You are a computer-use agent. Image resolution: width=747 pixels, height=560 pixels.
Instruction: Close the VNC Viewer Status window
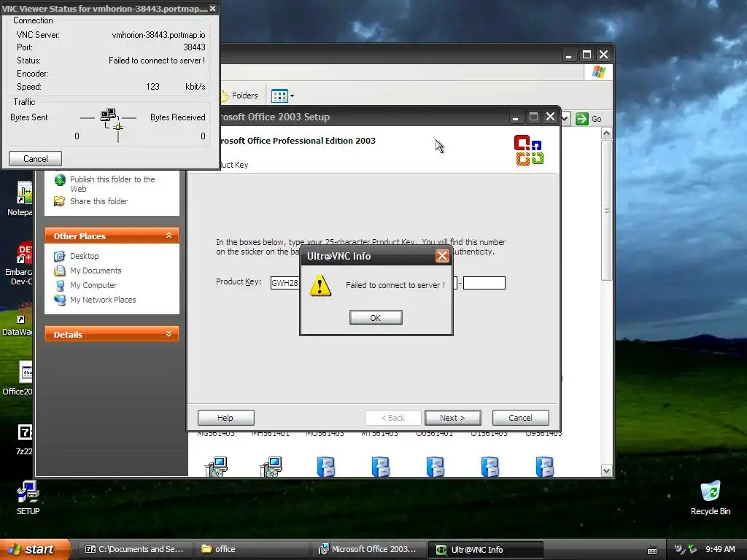click(x=212, y=9)
